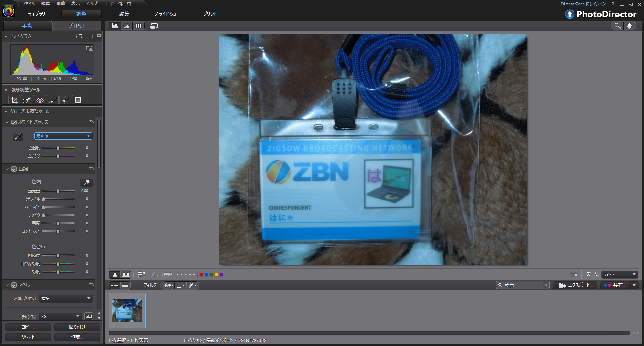The height and width of the screenshot is (346, 644).
Task: Show list view in browser
Action: (125, 285)
